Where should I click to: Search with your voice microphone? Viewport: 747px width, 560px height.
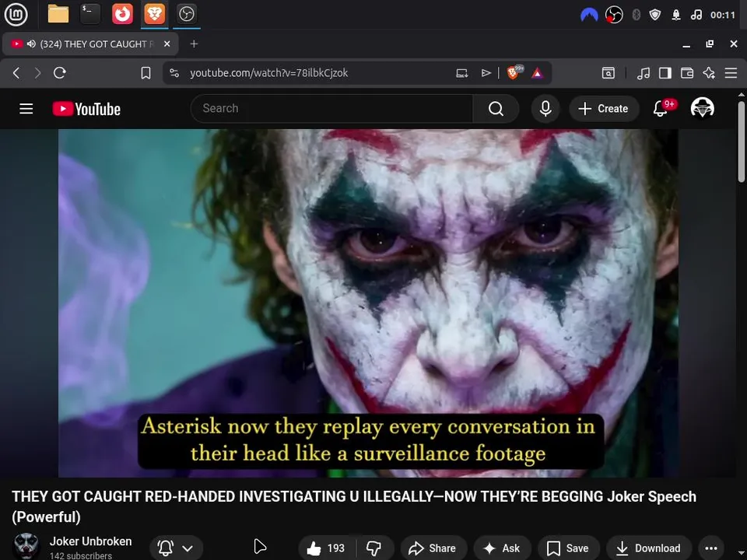[545, 109]
